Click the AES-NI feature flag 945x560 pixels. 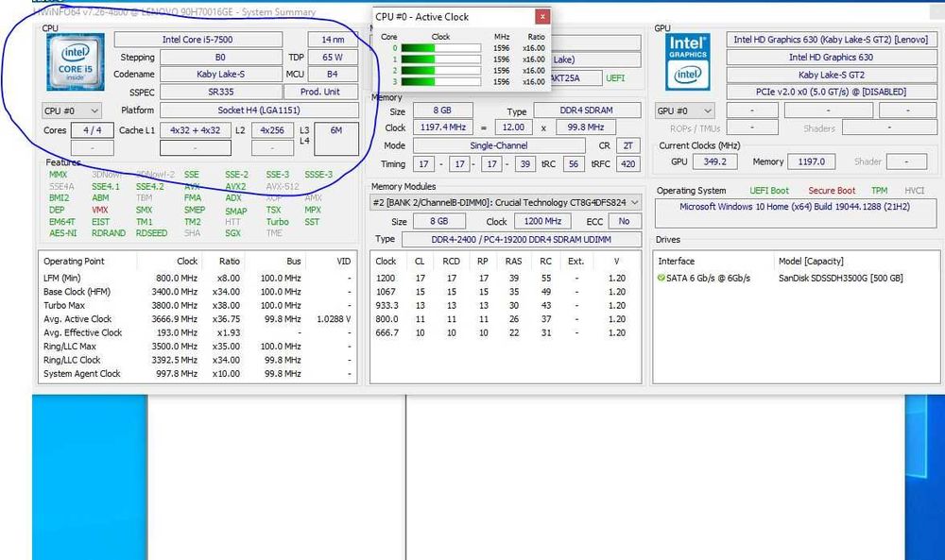pos(62,233)
